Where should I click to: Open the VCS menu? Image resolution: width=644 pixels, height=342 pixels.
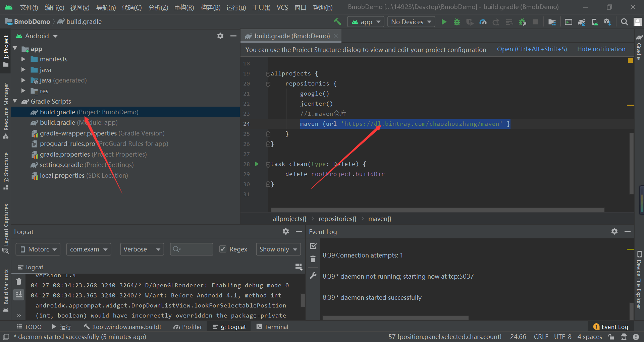click(x=282, y=7)
